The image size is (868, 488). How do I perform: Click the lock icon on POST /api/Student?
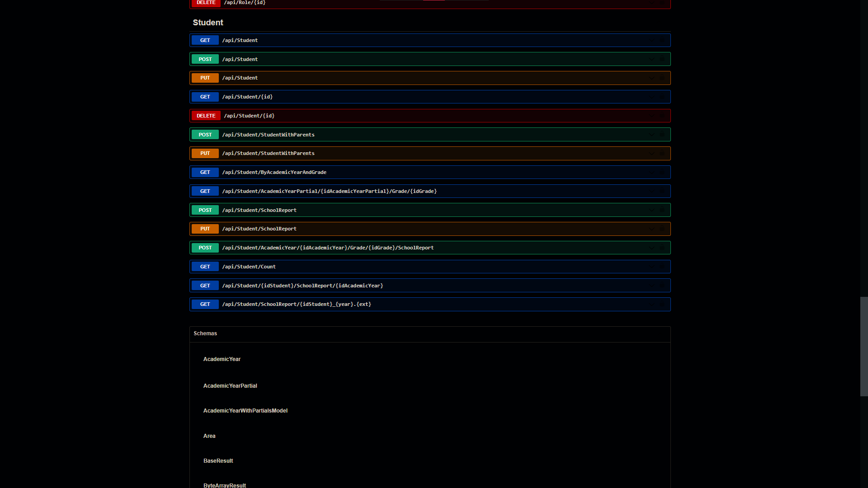(662, 59)
